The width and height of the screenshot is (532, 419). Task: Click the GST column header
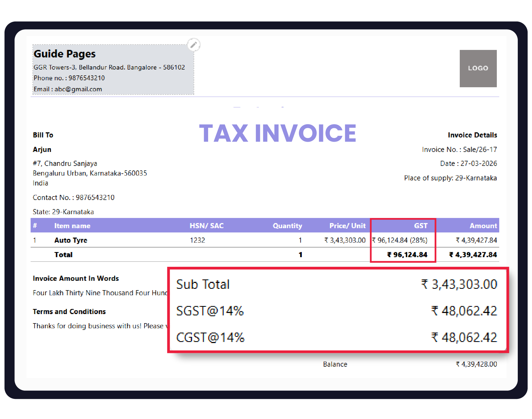pos(420,226)
